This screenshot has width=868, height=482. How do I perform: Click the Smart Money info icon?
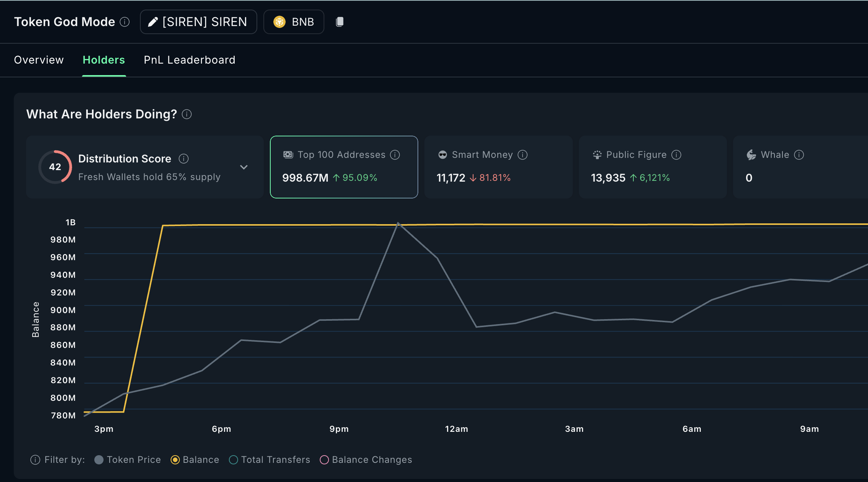pos(523,155)
